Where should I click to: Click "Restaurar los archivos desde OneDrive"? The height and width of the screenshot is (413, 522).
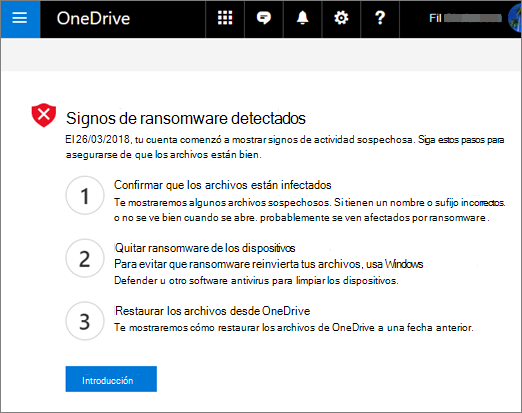point(212,311)
